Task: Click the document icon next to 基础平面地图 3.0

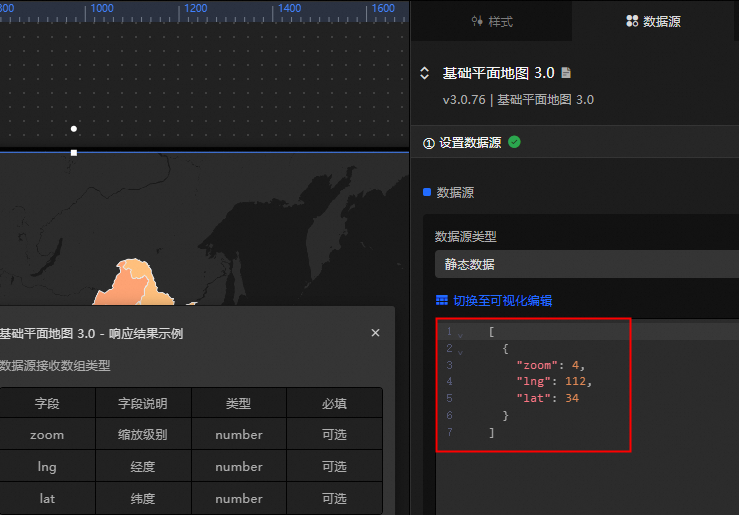Action: (x=566, y=73)
